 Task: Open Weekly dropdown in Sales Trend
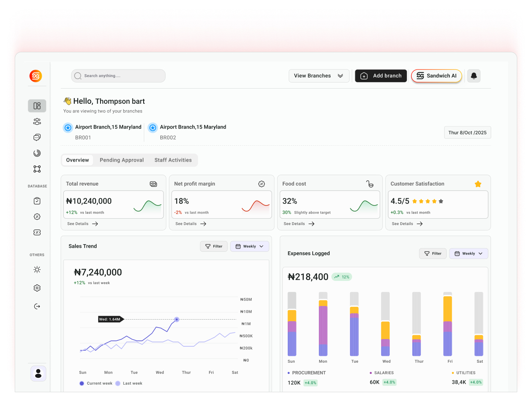tap(249, 247)
